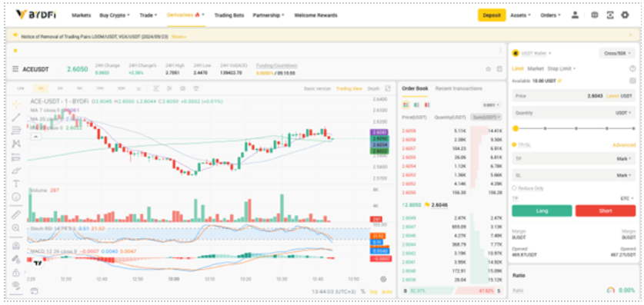Screen dimensions: 644x305
Task: Click the app download scan icon in header
Action: (610, 15)
